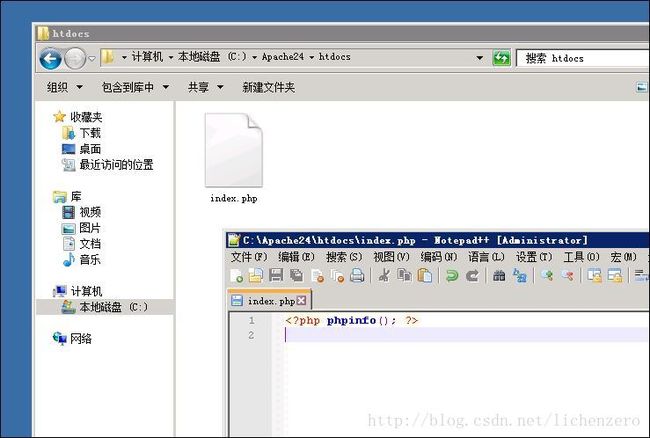This screenshot has width=650, height=438.
Task: Click 新建文件夹 button in Explorer toolbar
Action: pos(268,87)
